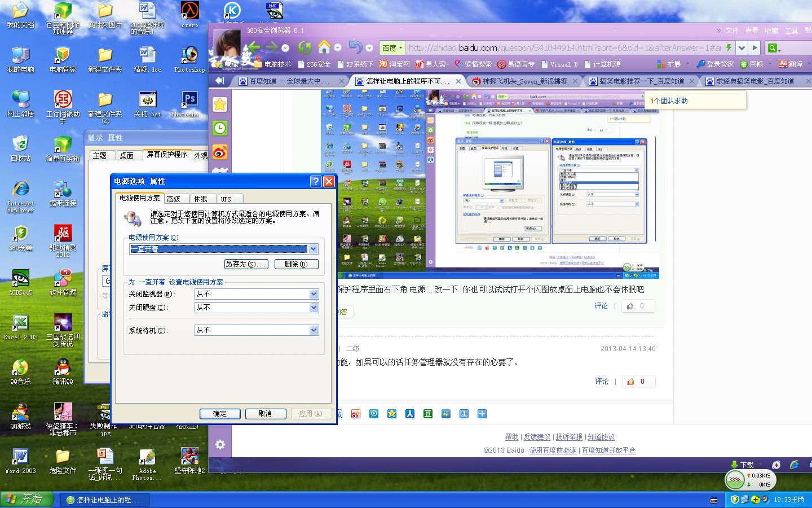The width and height of the screenshot is (812, 508).
Task: Share to Renren share icon
Action: click(410, 414)
